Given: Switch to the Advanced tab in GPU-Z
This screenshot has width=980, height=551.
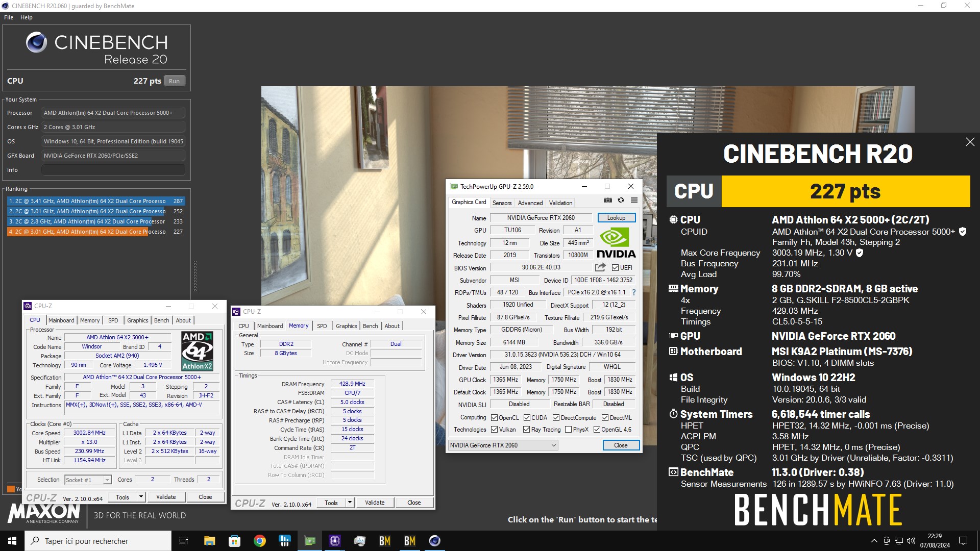Looking at the screenshot, I should (x=530, y=203).
